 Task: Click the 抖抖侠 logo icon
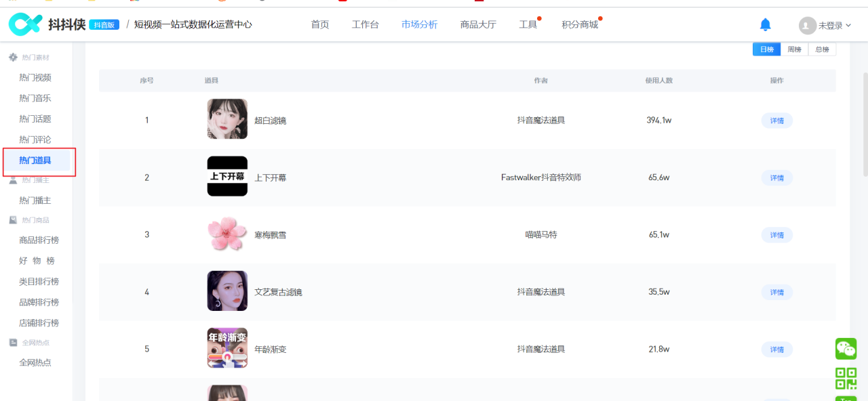pyautogui.click(x=26, y=24)
